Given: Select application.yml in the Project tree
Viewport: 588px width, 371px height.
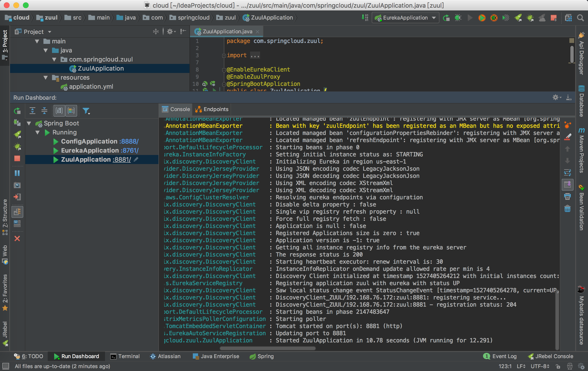Looking at the screenshot, I should pos(91,87).
